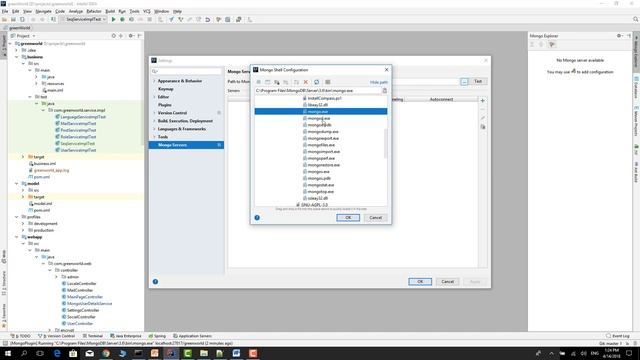This screenshot has height=360, width=640.
Task: Click the Settings dialog search field
Action: 187,71
